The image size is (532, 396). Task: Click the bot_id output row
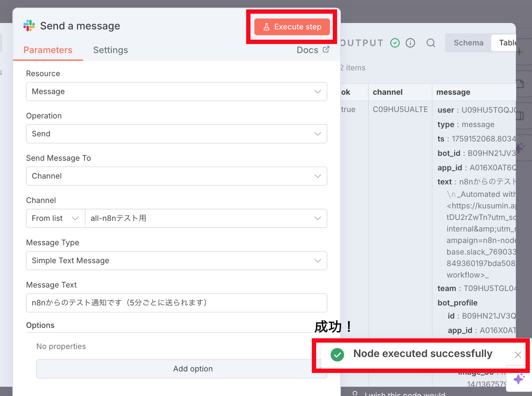pos(477,153)
